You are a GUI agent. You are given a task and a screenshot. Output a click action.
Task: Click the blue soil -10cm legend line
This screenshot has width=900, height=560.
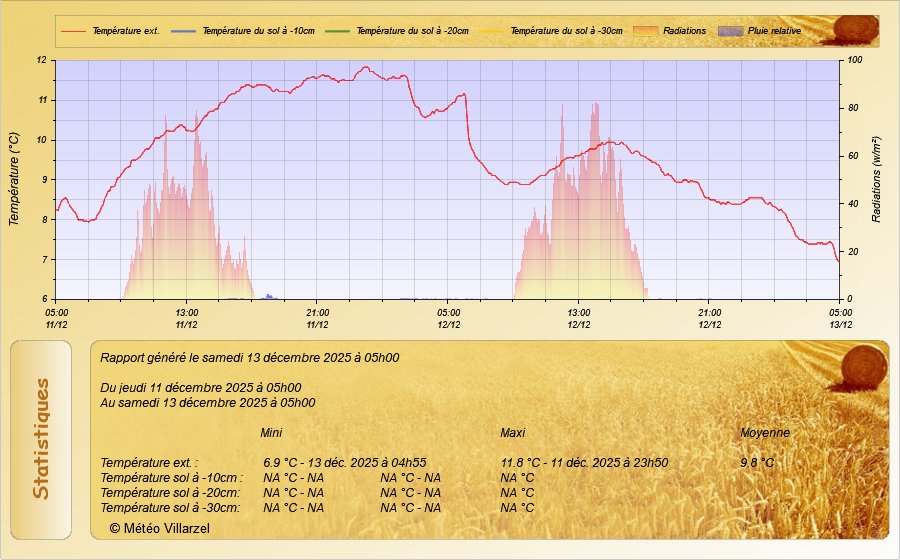point(183,31)
